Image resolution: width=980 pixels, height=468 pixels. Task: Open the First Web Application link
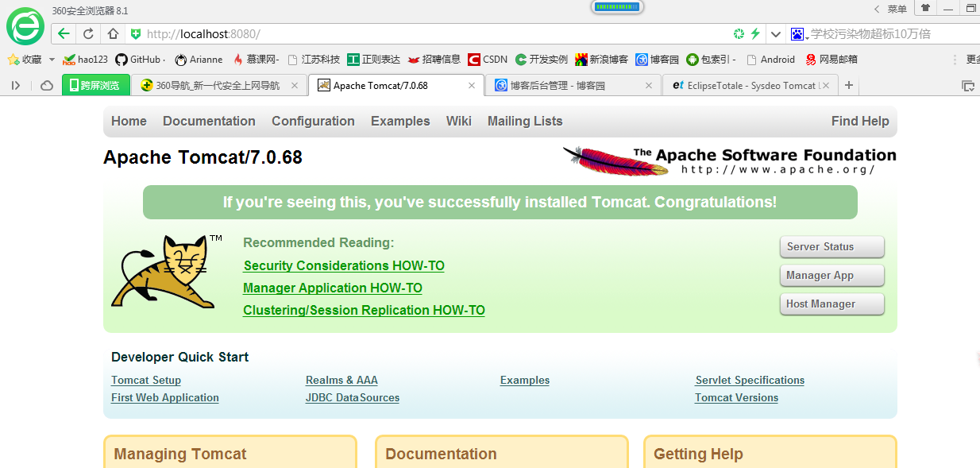pyautogui.click(x=165, y=397)
